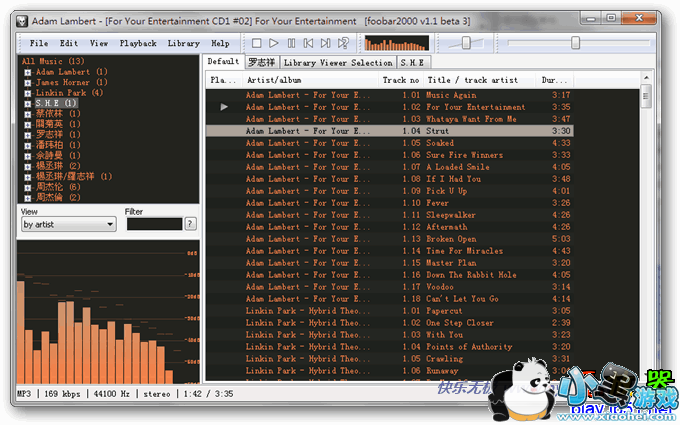Click the Duration column header
This screenshot has height=425, width=680.
pos(554,80)
